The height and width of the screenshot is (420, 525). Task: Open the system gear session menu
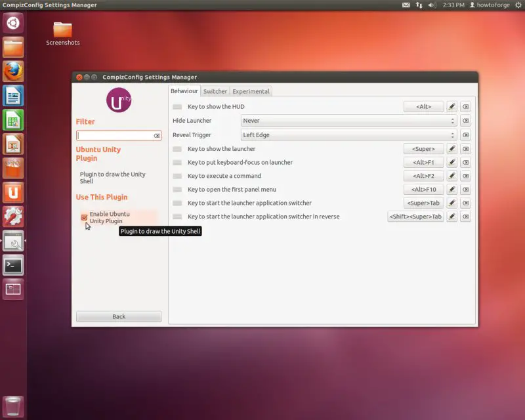point(518,5)
